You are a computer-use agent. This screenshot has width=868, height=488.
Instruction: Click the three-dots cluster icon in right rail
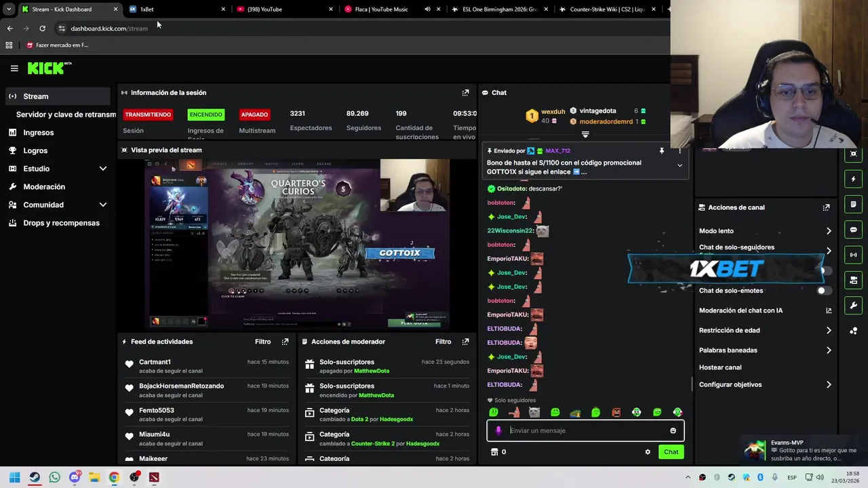pyautogui.click(x=853, y=331)
